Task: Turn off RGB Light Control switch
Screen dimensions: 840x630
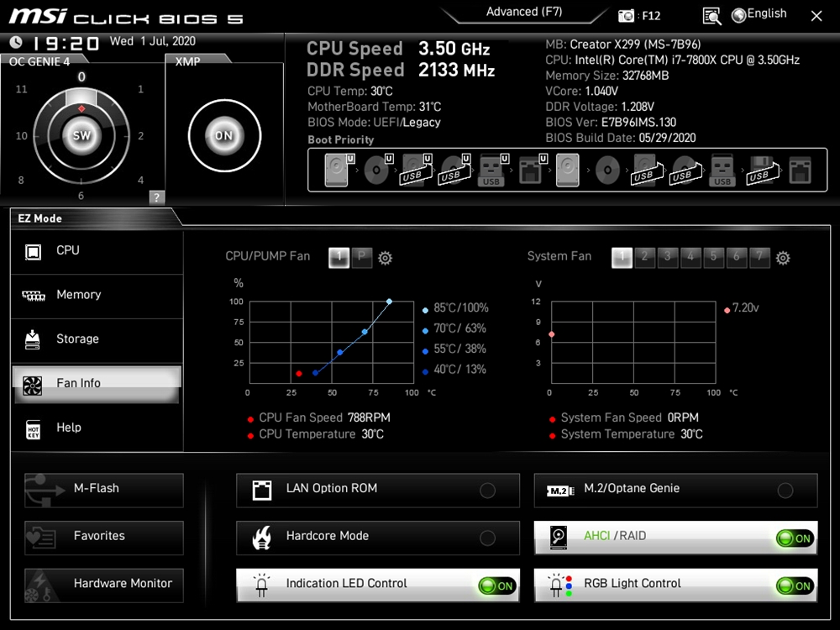Action: point(795,586)
